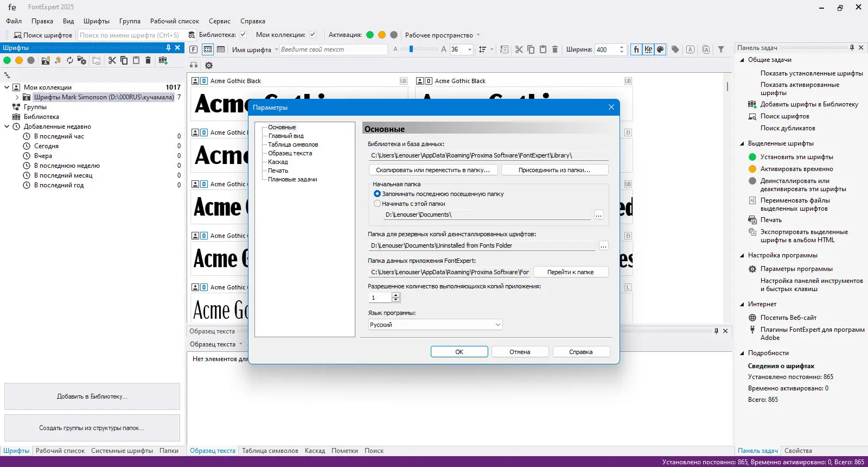
Task: Click the tag icon in the preview toolbar
Action: (675, 49)
